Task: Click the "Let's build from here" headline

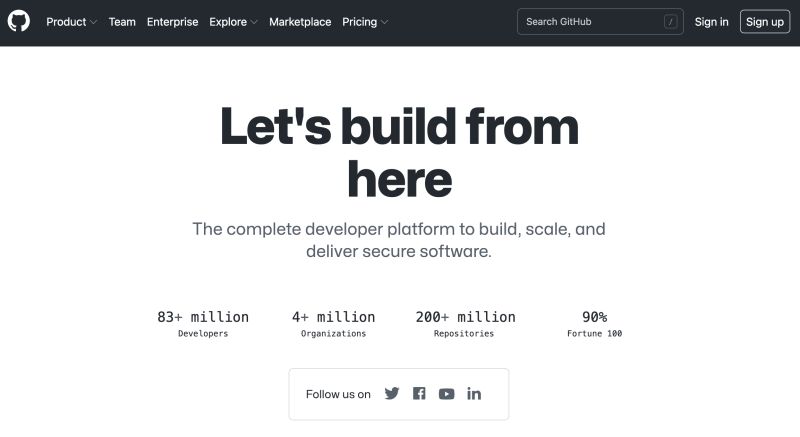Action: (399, 152)
